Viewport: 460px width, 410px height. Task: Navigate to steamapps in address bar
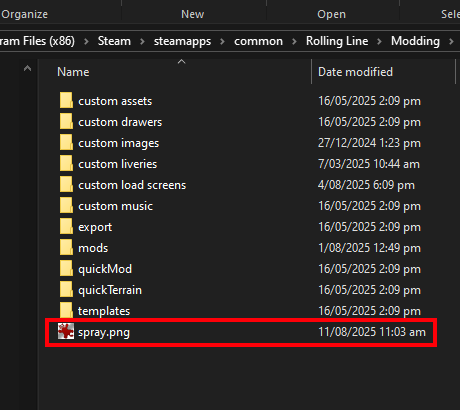coord(182,41)
